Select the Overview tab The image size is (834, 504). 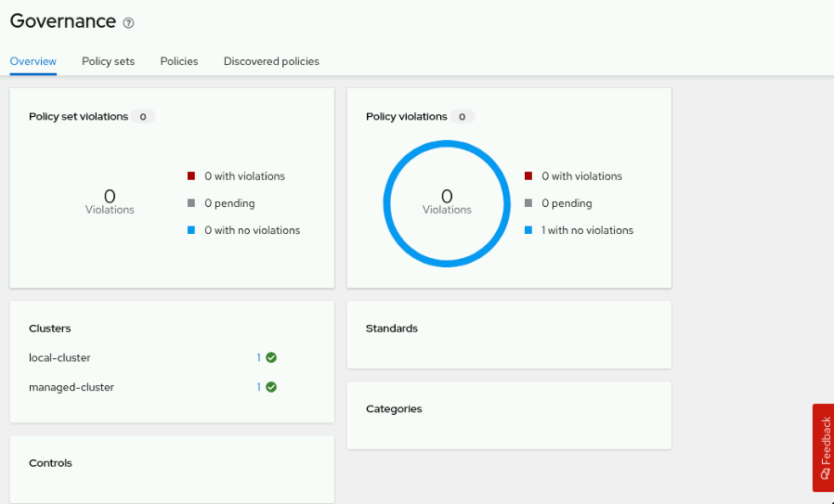click(33, 61)
